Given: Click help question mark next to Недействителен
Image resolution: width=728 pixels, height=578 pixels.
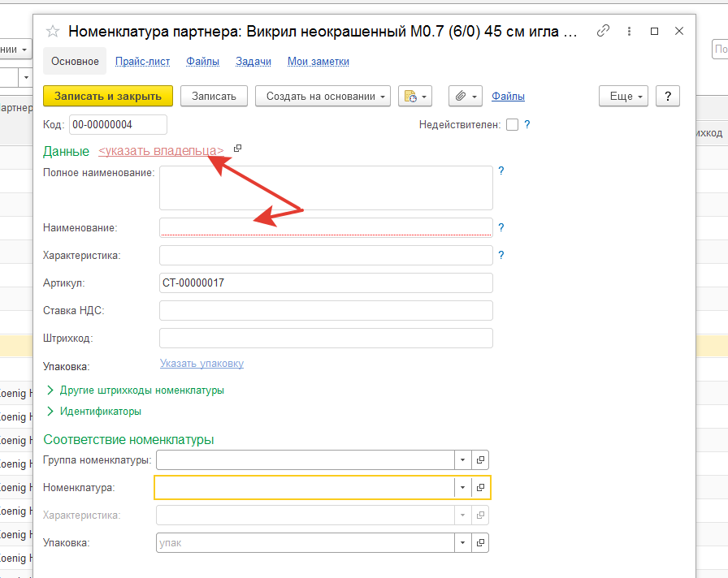Looking at the screenshot, I should (x=527, y=124).
